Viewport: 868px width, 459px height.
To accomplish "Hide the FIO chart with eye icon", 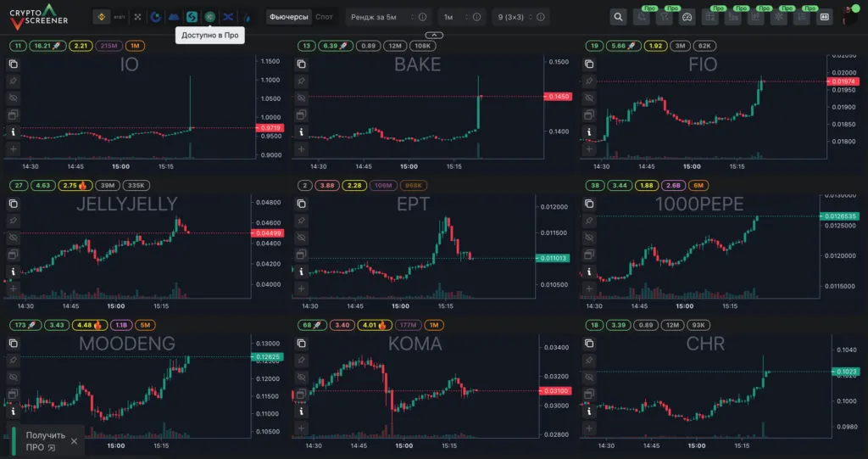I will 589,98.
